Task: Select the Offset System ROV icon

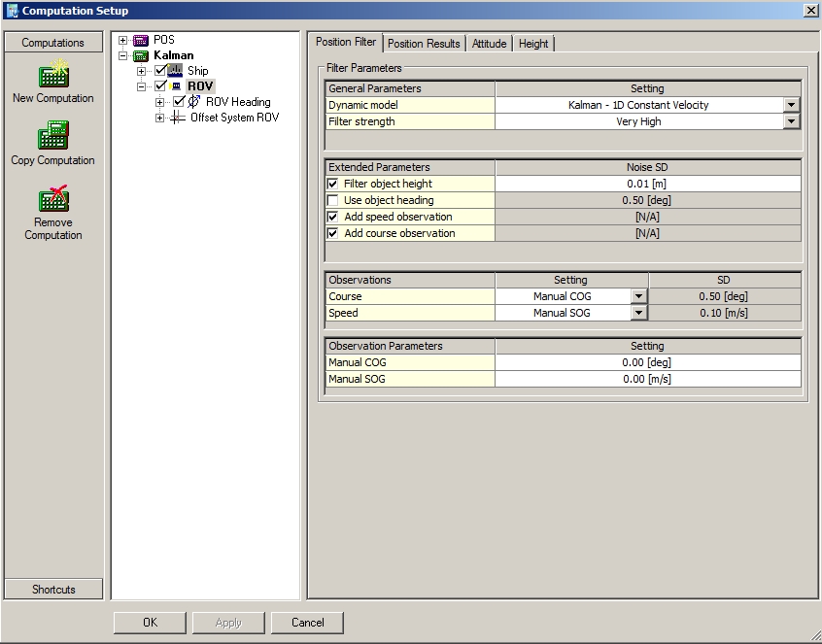Action: 178,118
